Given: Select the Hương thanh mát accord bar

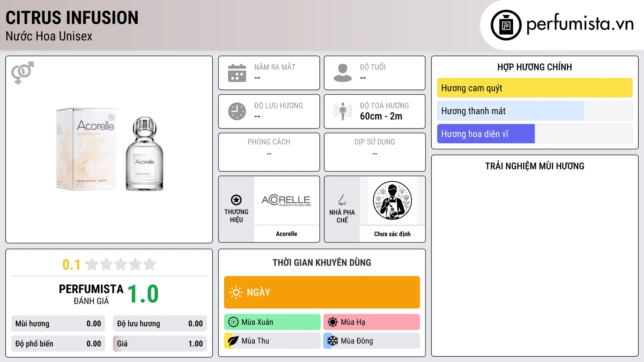Looking at the screenshot, I should click(x=535, y=111).
